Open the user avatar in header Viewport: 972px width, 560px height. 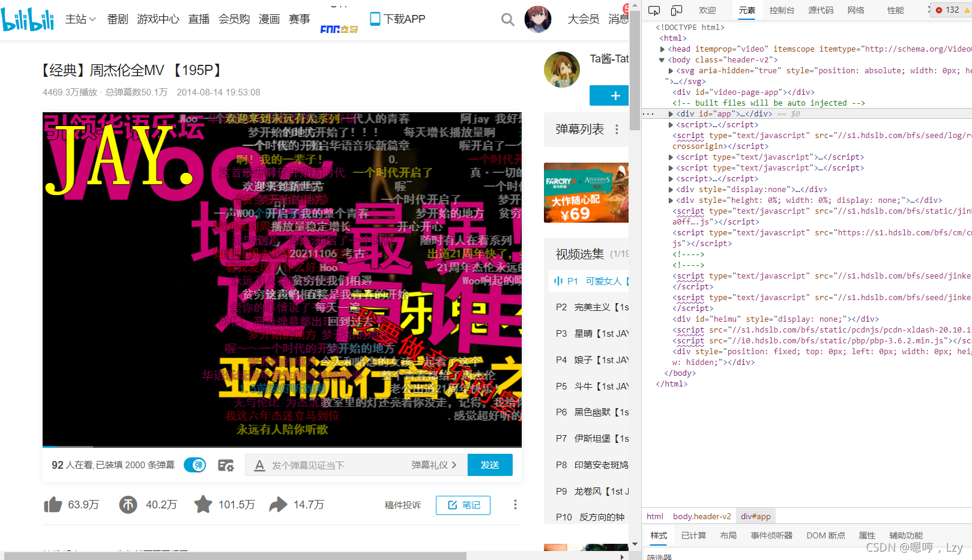(x=538, y=19)
